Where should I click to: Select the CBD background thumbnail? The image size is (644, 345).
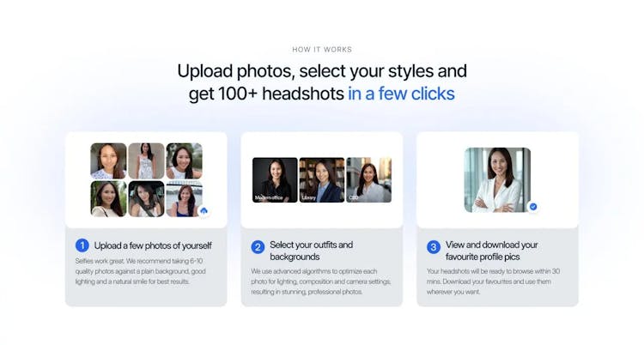click(x=369, y=180)
